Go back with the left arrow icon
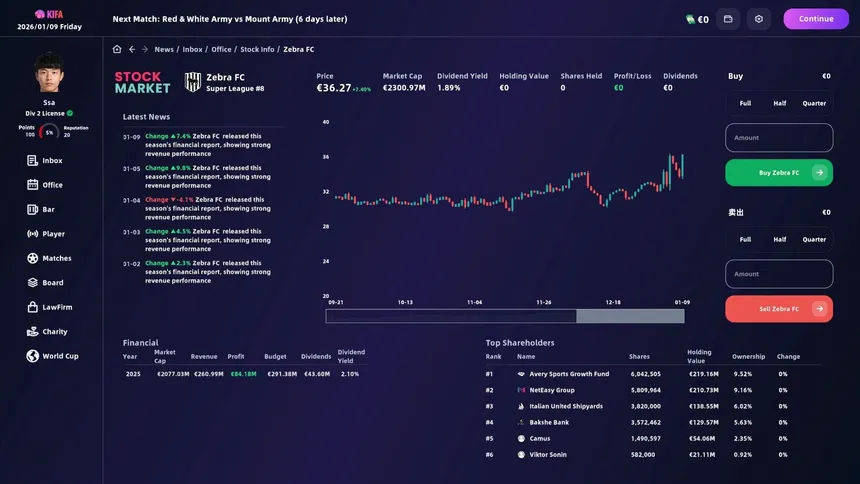This screenshot has height=484, width=860. 131,49
